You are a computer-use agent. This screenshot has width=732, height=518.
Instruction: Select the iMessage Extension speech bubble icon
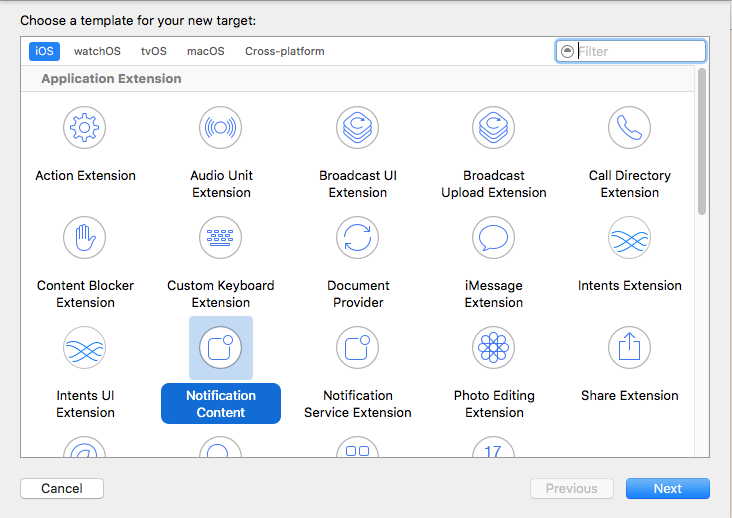coord(493,237)
